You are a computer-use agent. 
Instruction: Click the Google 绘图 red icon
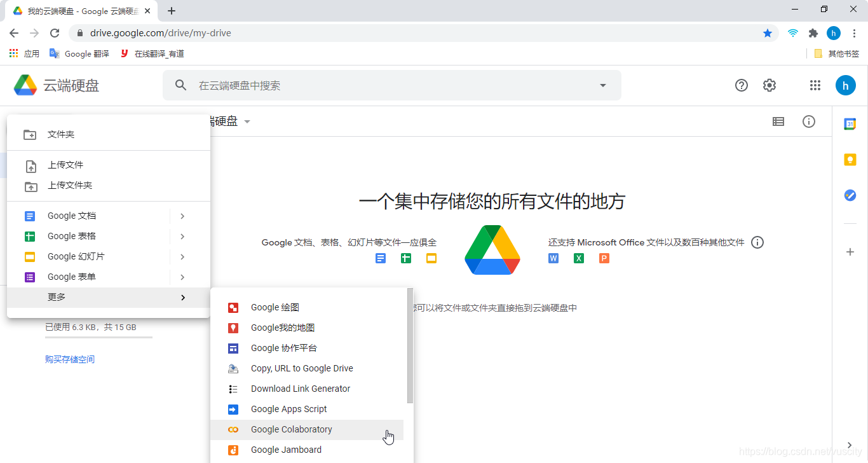(x=233, y=308)
